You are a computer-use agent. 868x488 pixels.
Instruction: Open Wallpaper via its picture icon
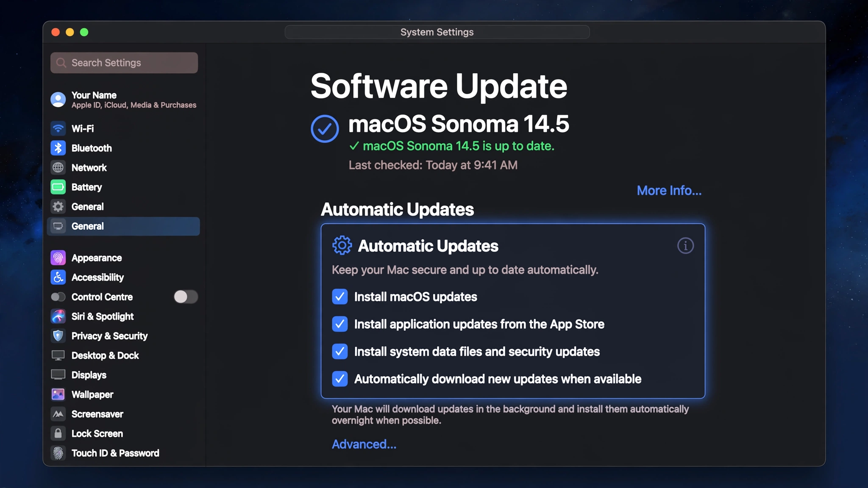tap(58, 394)
